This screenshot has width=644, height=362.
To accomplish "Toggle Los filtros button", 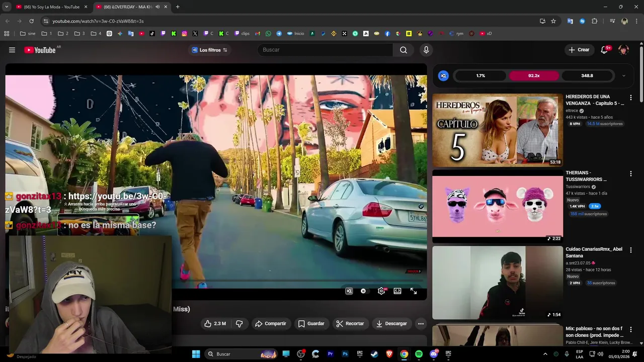I will coord(210,50).
